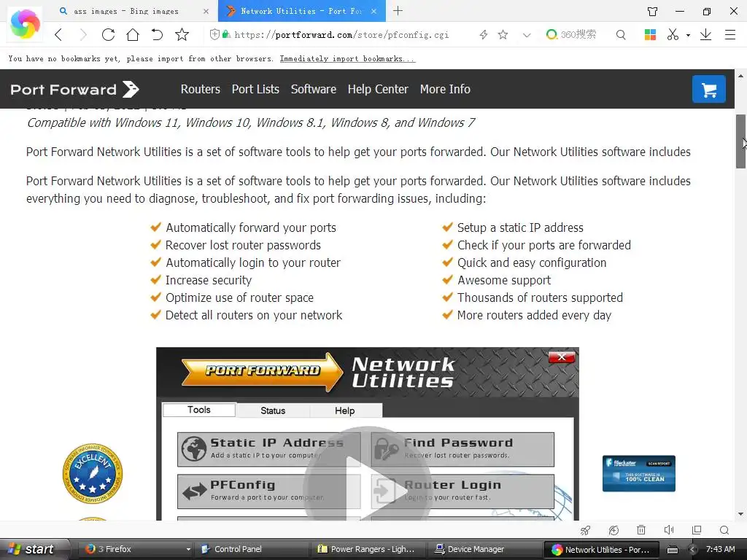The width and height of the screenshot is (747, 560).
Task: Add page to favorites star icon
Action: tap(182, 35)
